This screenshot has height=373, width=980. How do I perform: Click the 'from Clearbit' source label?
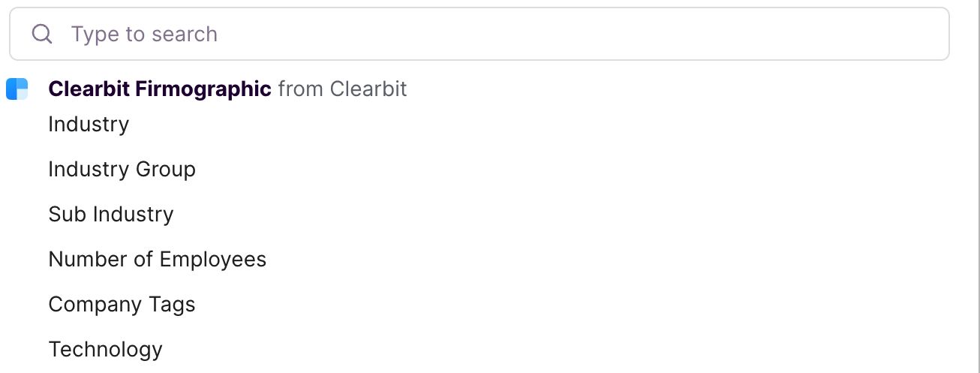coord(342,89)
